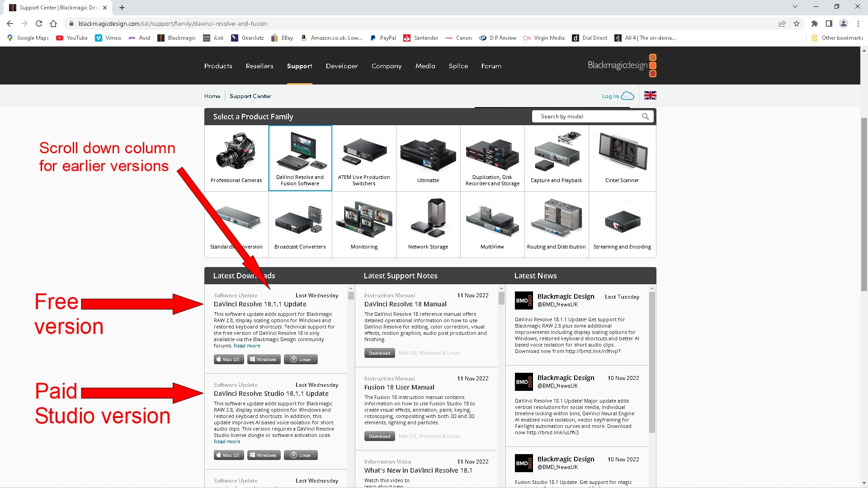Download Resolve 18.1.1 for Mac OS
The image size is (868, 488).
229,359
